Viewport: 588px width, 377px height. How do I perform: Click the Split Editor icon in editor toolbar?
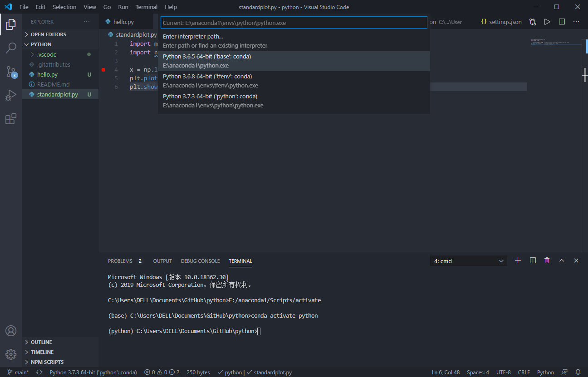point(561,21)
